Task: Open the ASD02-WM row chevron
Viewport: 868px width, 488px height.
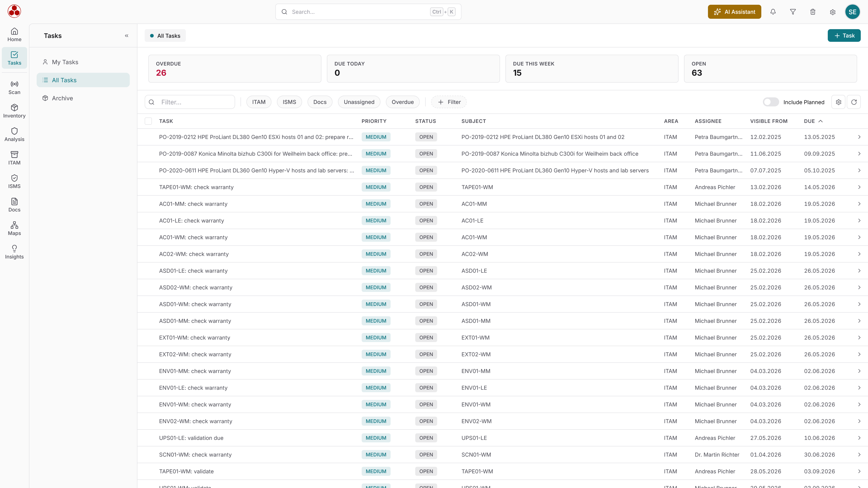Action: [859, 288]
